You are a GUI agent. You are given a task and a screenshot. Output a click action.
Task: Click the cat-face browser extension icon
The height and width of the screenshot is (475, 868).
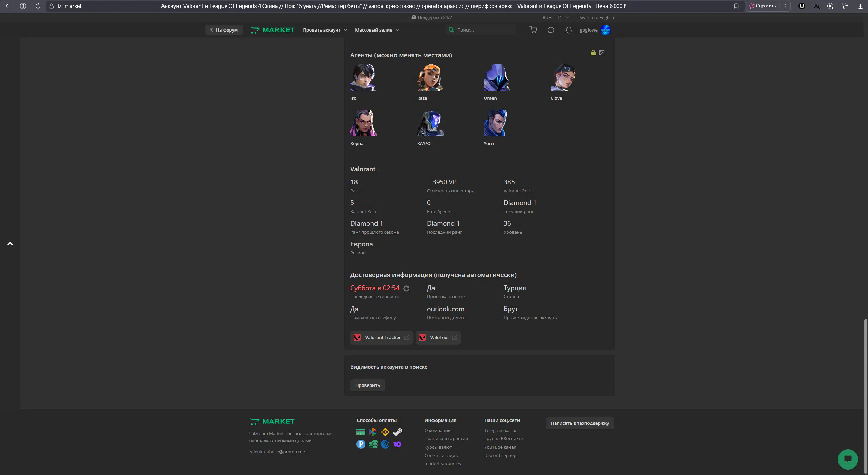(802, 6)
